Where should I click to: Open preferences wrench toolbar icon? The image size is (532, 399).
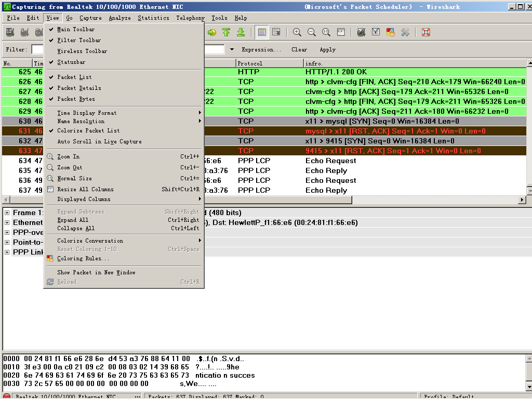(405, 32)
